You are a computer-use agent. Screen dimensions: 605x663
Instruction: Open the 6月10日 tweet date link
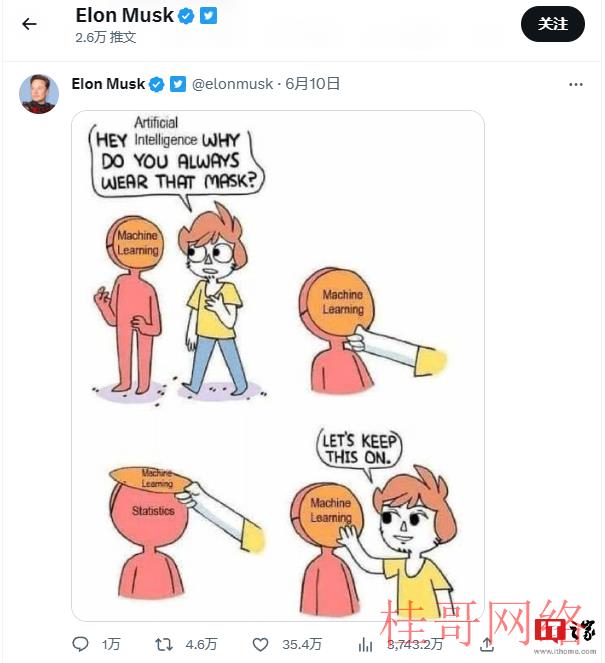(312, 84)
